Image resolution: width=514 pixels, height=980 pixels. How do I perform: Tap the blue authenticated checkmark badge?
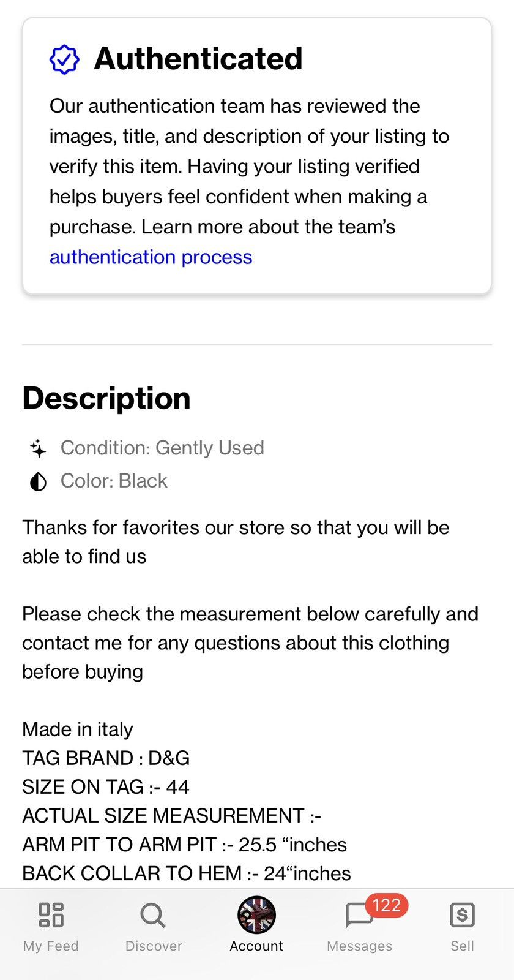click(64, 60)
